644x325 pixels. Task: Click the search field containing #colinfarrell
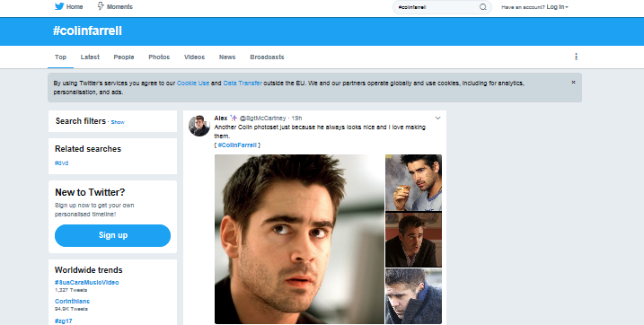click(442, 7)
